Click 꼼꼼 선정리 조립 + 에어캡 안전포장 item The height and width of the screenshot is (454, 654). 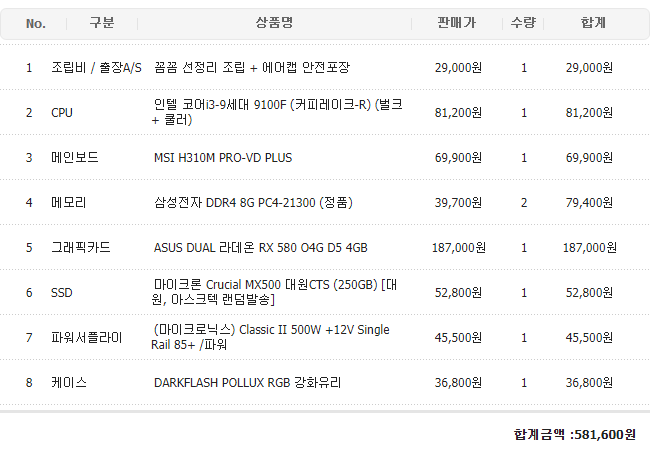(x=251, y=67)
